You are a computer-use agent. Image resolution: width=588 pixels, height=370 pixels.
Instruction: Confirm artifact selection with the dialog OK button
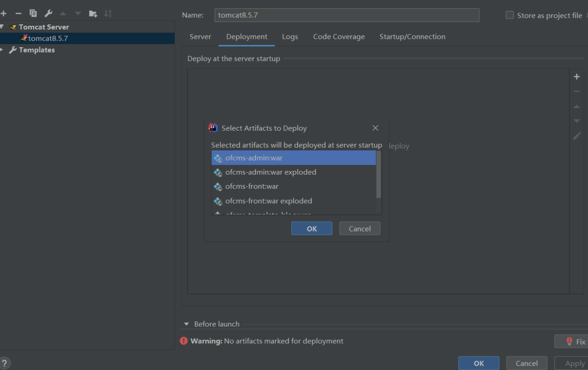[312, 229]
